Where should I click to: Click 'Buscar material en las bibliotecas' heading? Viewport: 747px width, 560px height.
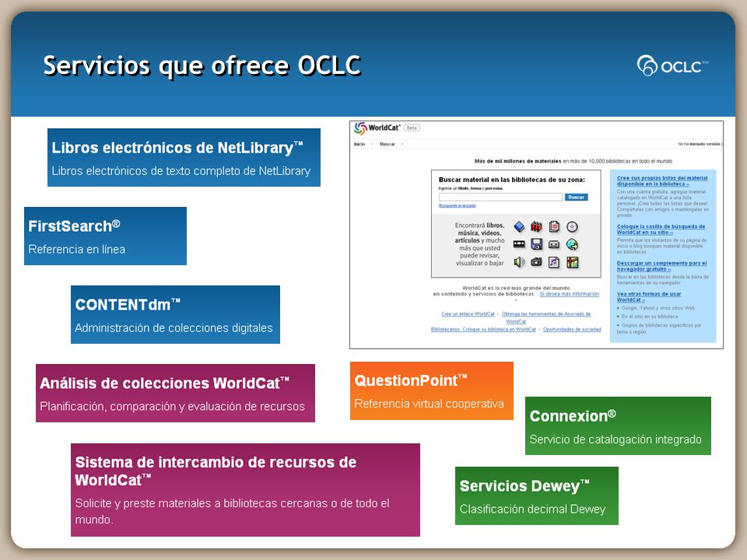(512, 180)
